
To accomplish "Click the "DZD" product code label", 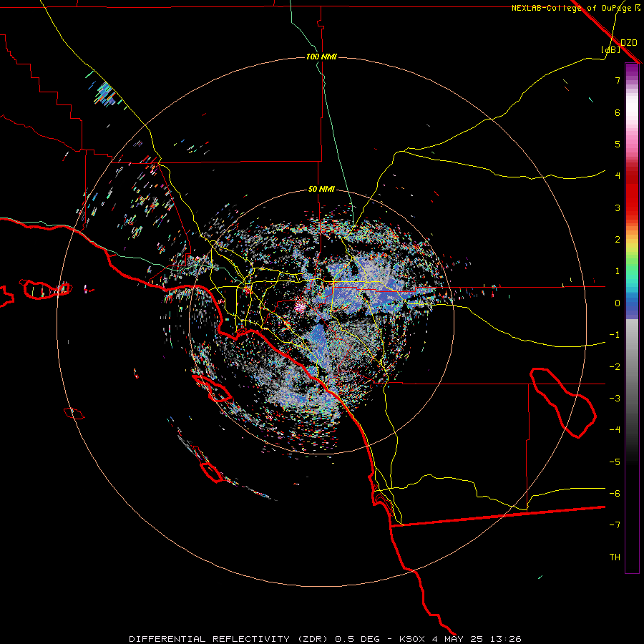I will tap(629, 43).
